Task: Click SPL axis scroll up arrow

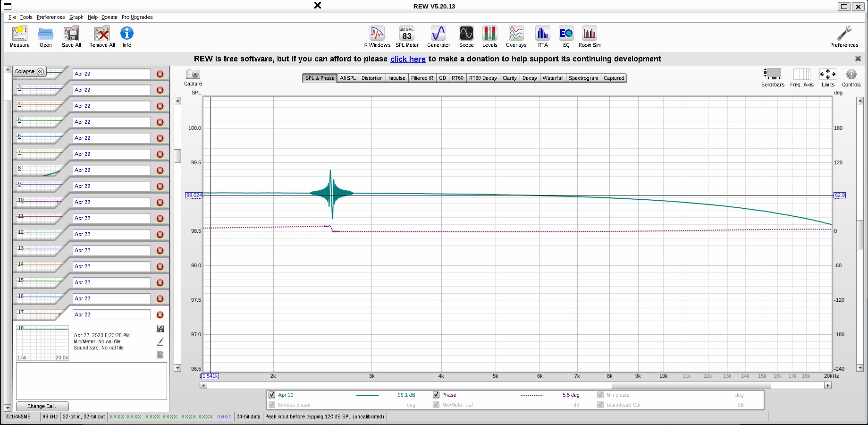Action: point(177,101)
